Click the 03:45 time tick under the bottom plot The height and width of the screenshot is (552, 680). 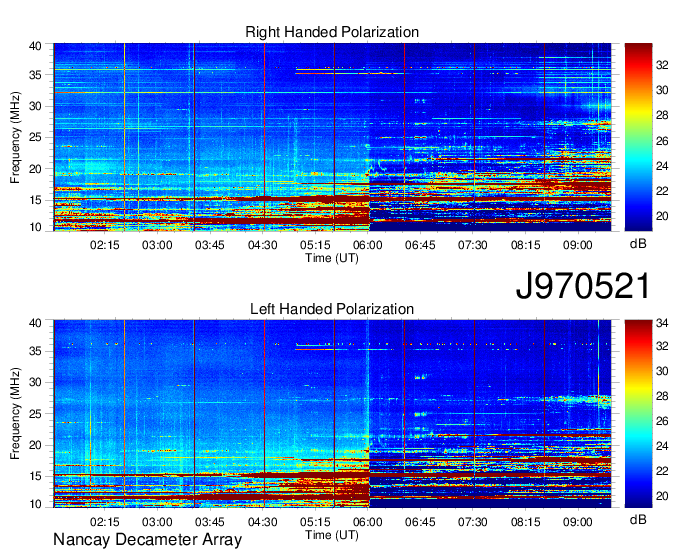click(x=209, y=522)
